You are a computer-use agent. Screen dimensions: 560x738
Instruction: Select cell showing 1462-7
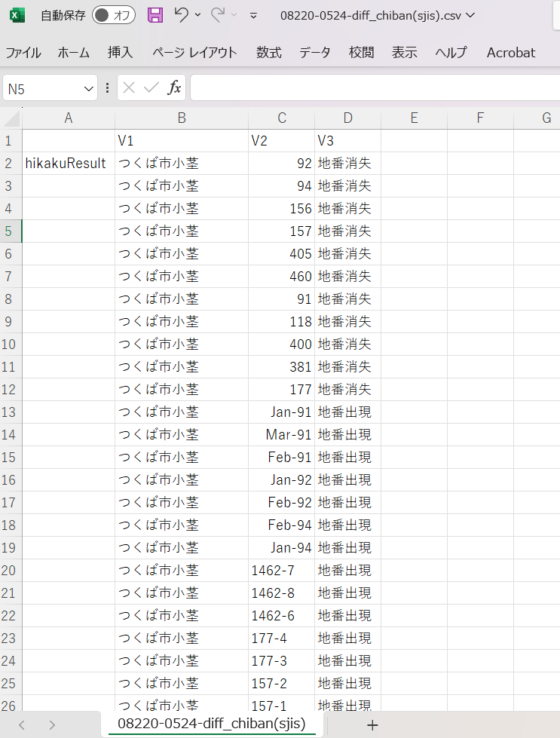click(281, 571)
